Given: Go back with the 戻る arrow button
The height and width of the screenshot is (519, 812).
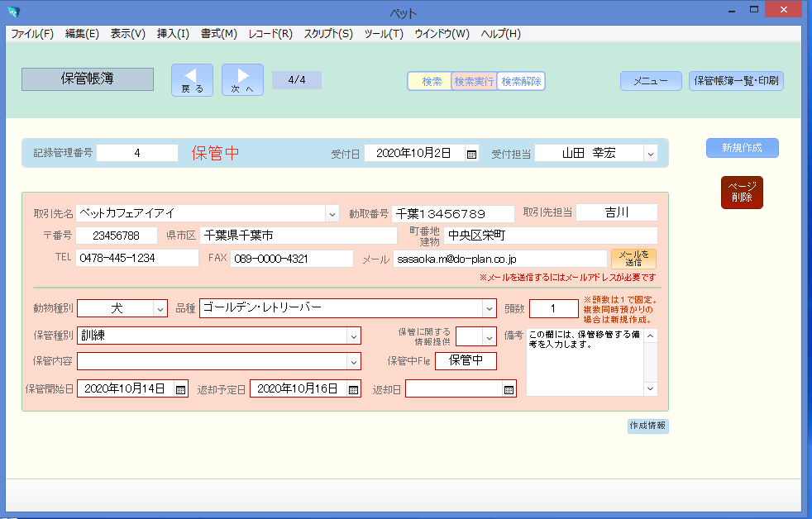Looking at the screenshot, I should click(192, 80).
